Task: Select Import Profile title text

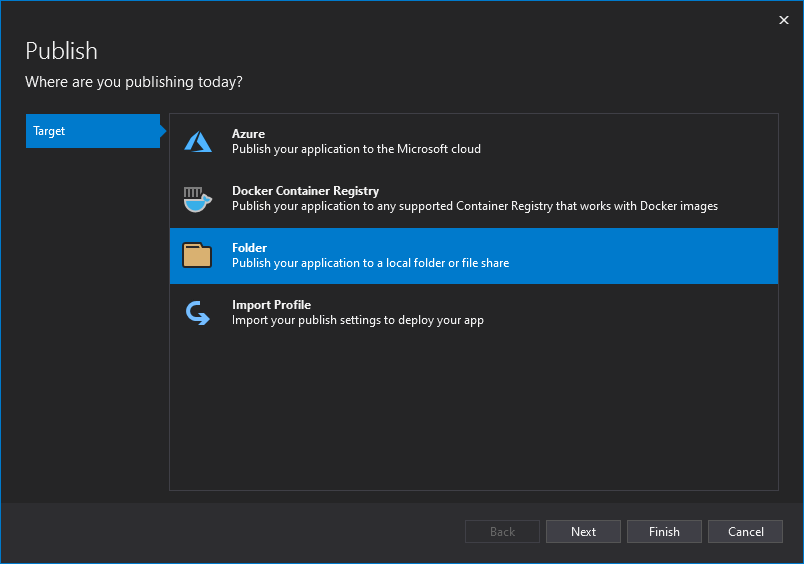Action: pos(271,305)
